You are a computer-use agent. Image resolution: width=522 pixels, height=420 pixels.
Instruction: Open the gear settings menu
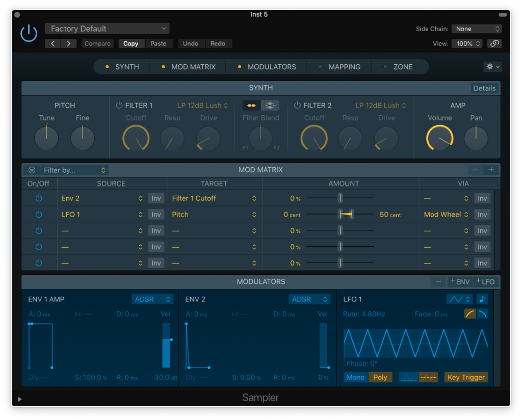coord(492,67)
